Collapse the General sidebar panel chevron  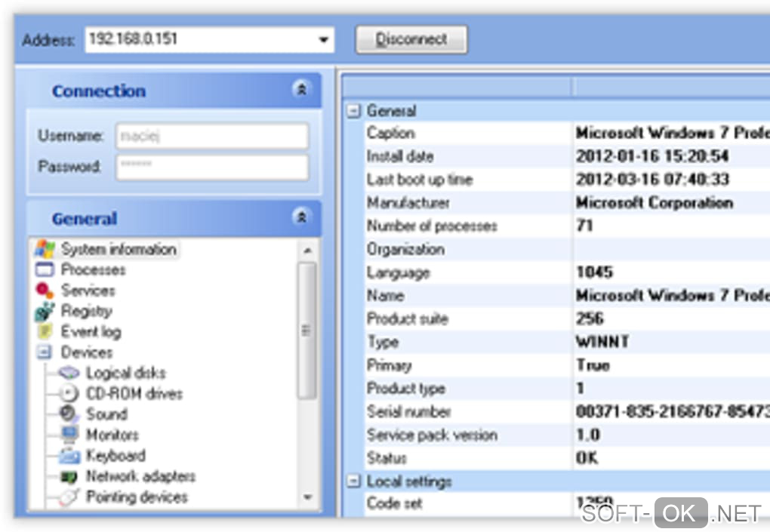tap(301, 217)
